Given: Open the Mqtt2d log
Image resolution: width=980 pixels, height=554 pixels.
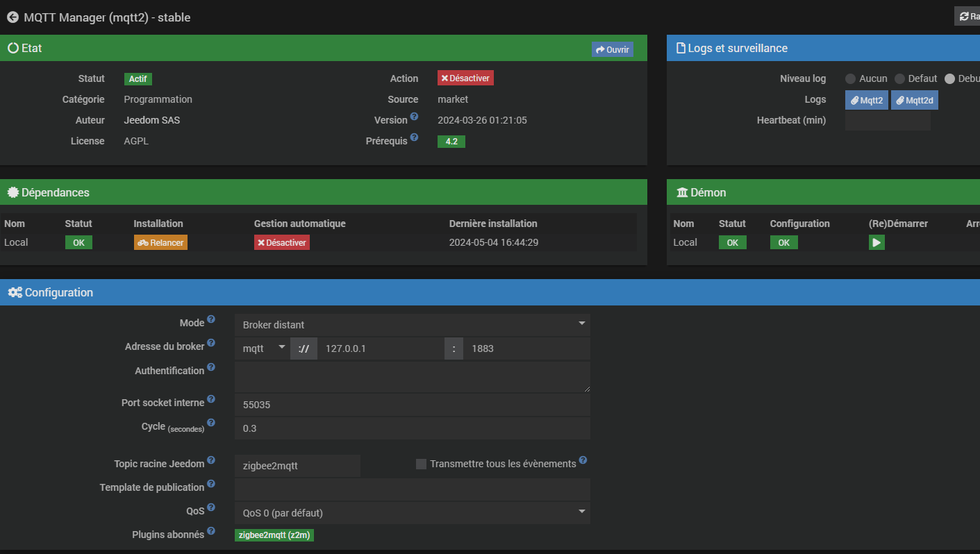Looking at the screenshot, I should 914,101.
